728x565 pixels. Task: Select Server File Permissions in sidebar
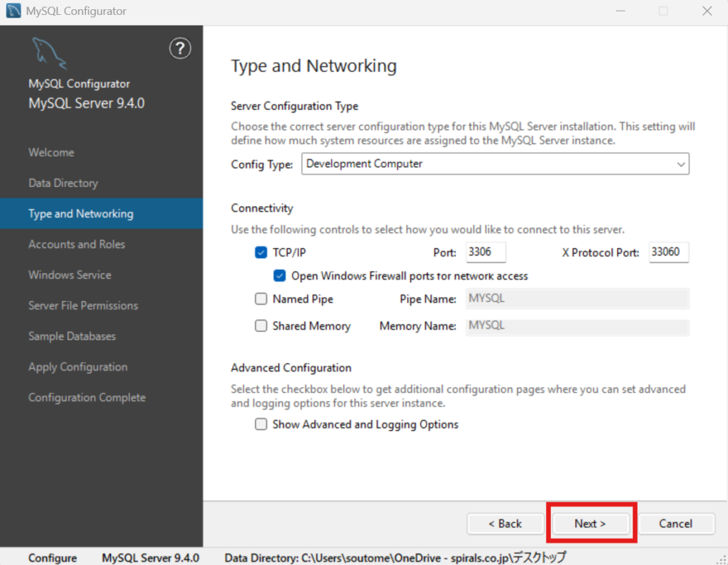pyautogui.click(x=83, y=306)
